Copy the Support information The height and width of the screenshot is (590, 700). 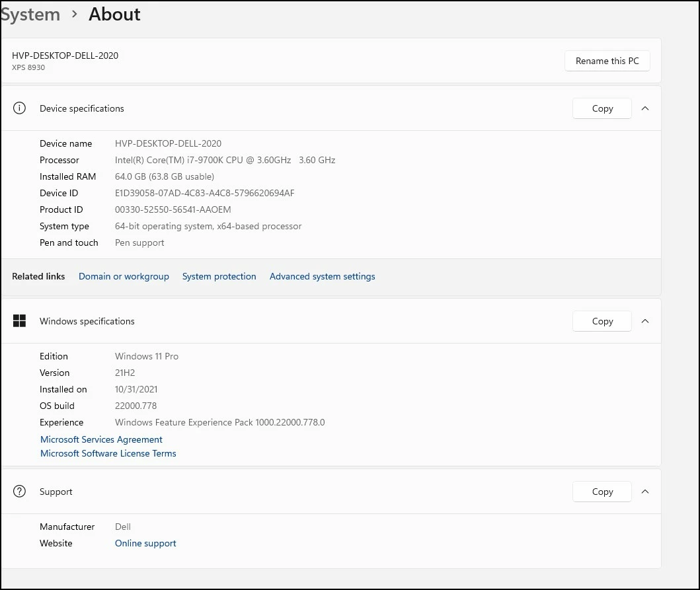pyautogui.click(x=602, y=492)
